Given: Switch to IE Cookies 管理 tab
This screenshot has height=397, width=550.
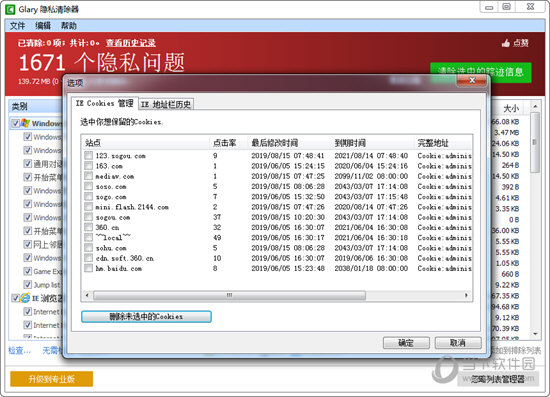Looking at the screenshot, I should click(105, 103).
